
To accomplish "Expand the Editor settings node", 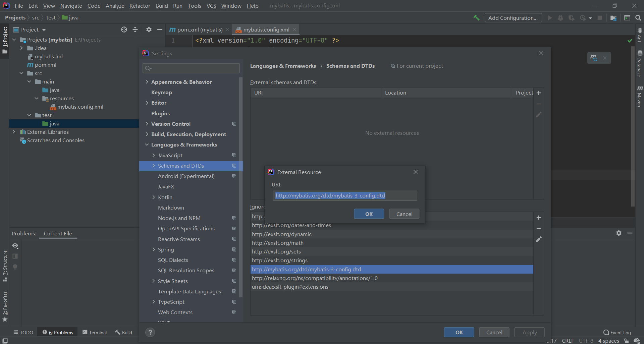I will 147,103.
